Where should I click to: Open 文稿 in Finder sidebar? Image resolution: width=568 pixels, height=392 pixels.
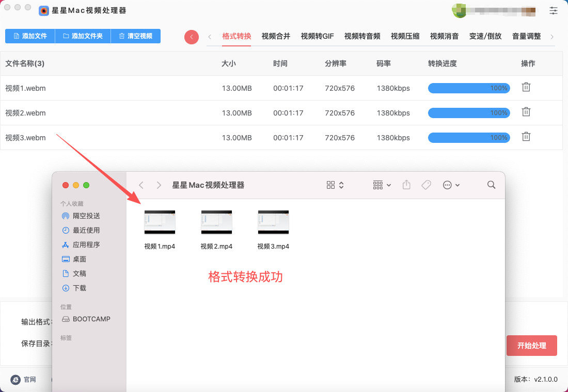pyautogui.click(x=74, y=274)
